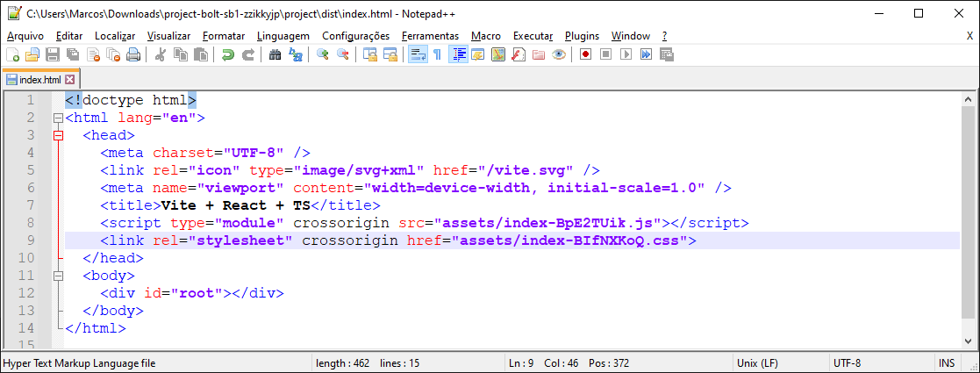Click the Close file toolbar icon
This screenshot has height=373, width=980.
point(93,55)
